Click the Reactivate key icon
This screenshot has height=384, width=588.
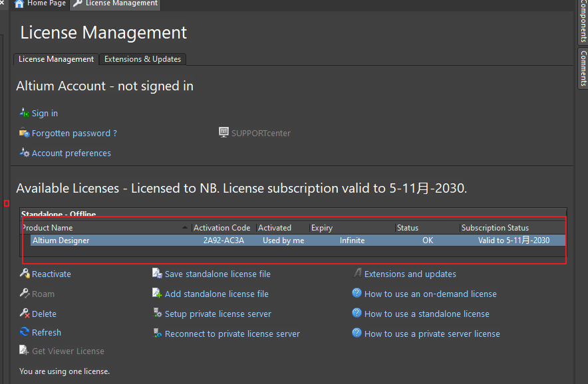pos(25,273)
